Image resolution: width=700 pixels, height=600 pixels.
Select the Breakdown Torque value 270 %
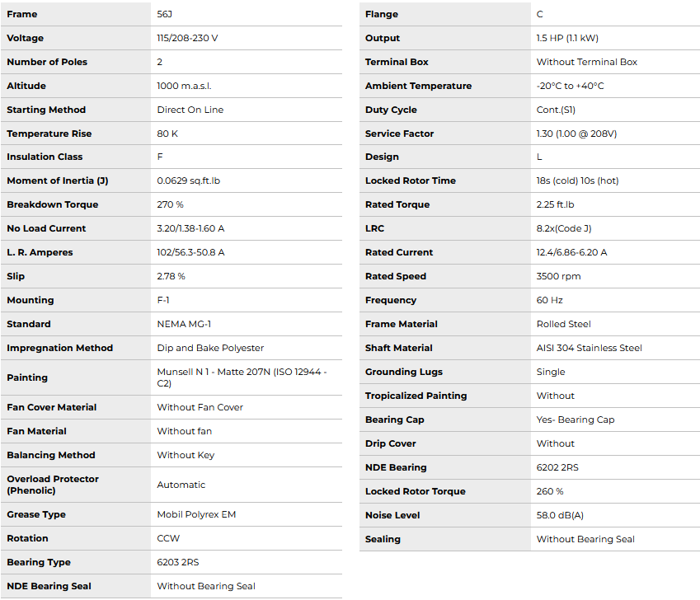click(x=170, y=204)
